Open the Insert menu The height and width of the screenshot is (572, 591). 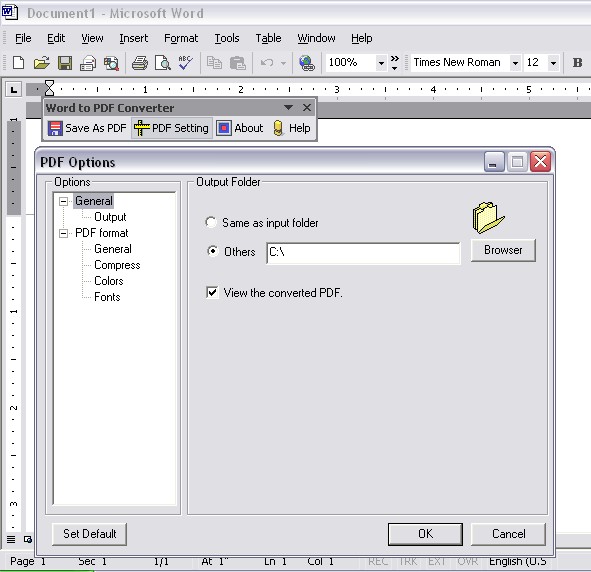[133, 38]
